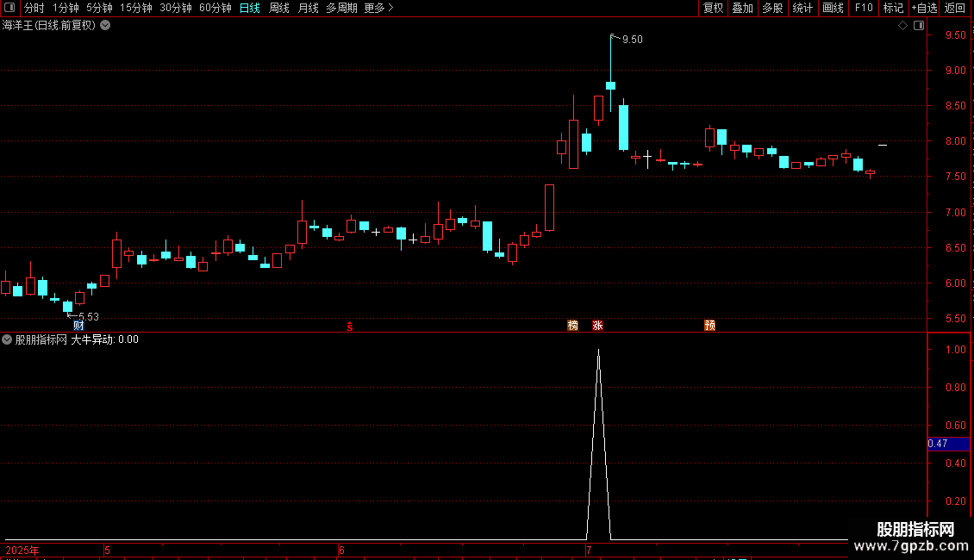Click month 7 on the time axis
The image size is (974, 560).
(589, 551)
